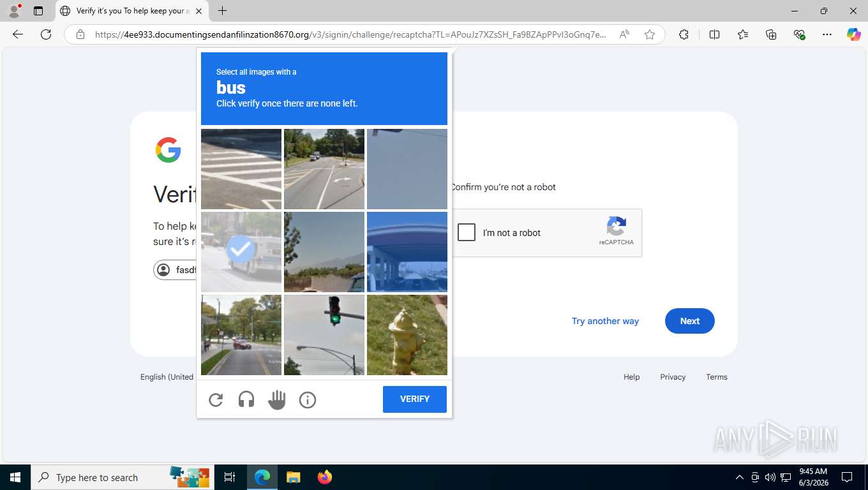Viewport: 868px width, 490px height.
Task: Open the Collections icon
Action: (771, 34)
